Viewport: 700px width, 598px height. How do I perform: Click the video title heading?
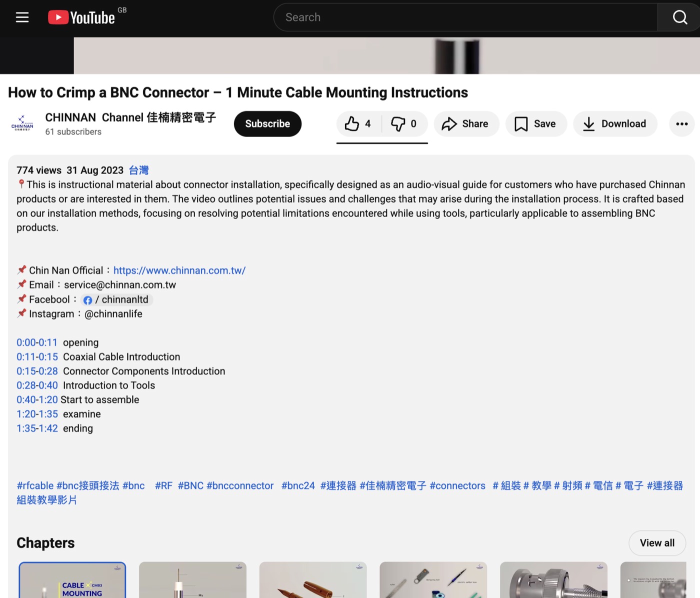[x=238, y=92]
